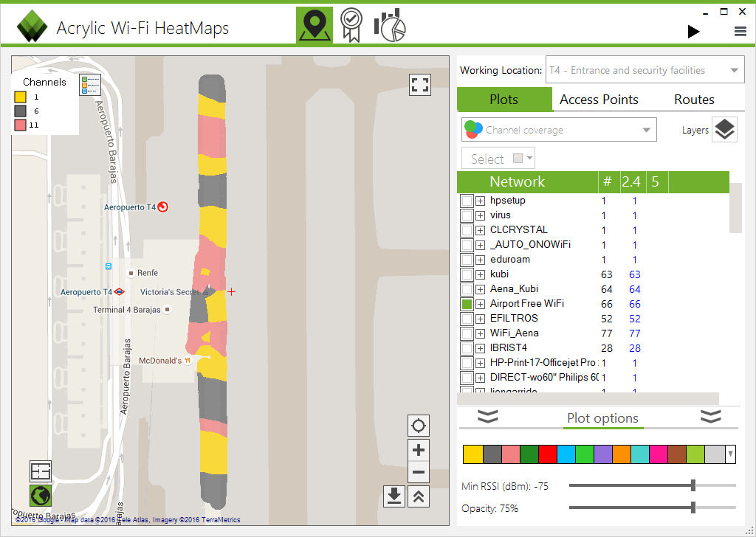Screen dimensions: 756x537
Task: Click the double chevron up icon on the map
Action: (x=419, y=496)
